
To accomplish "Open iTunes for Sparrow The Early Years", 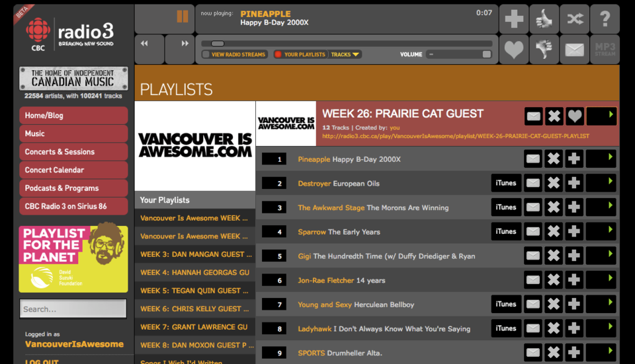I will tap(506, 231).
